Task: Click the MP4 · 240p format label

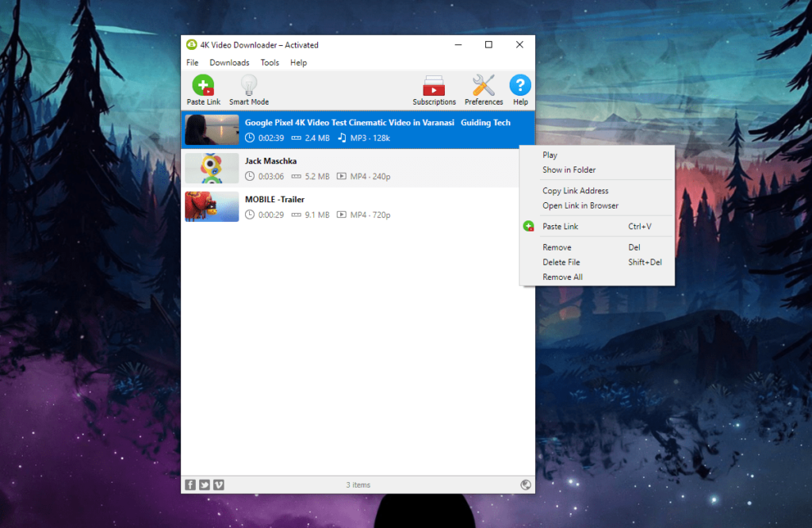Action: (370, 177)
